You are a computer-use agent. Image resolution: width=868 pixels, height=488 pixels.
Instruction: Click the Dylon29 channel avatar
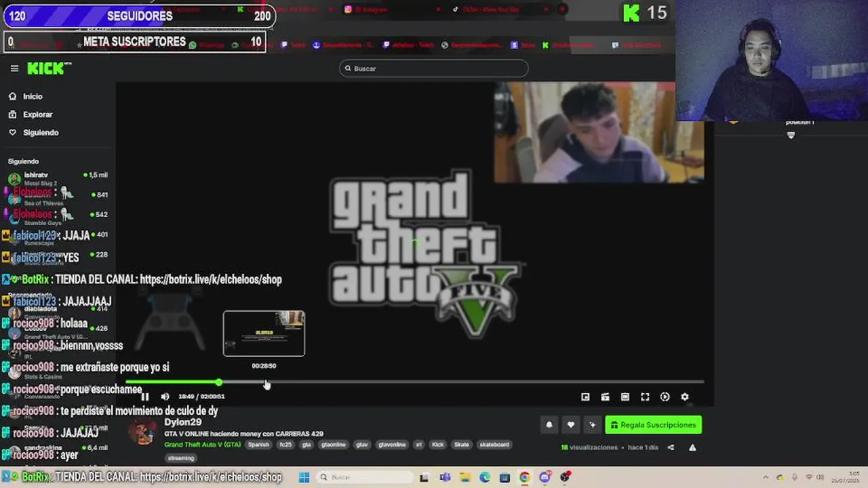tap(143, 432)
